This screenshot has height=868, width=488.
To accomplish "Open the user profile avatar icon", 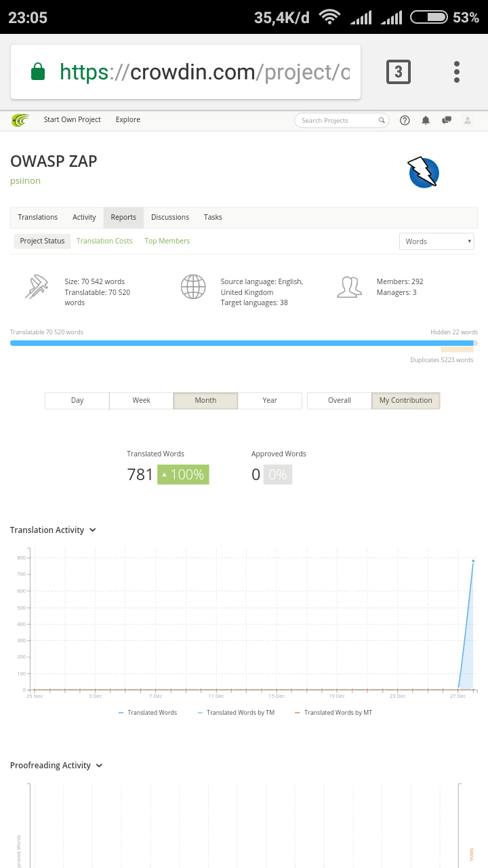I will pos(467,120).
